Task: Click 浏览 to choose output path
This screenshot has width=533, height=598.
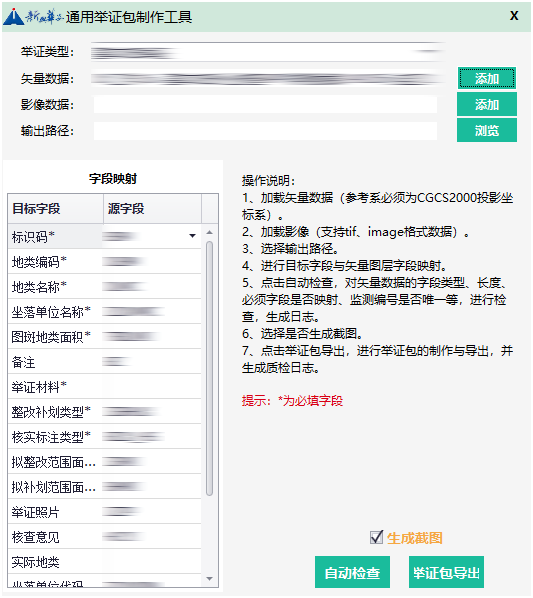Action: tap(487, 130)
